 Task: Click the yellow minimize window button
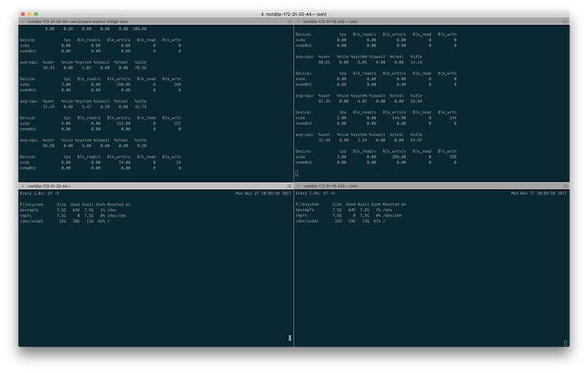tap(29, 14)
